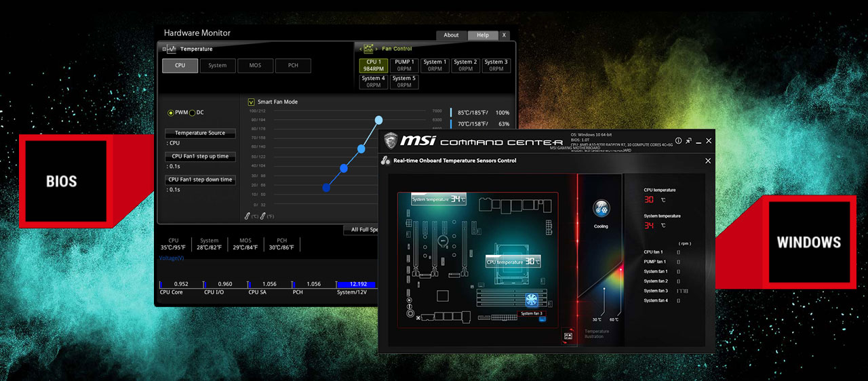Open CPU Fan1 step down time setting

click(x=200, y=180)
